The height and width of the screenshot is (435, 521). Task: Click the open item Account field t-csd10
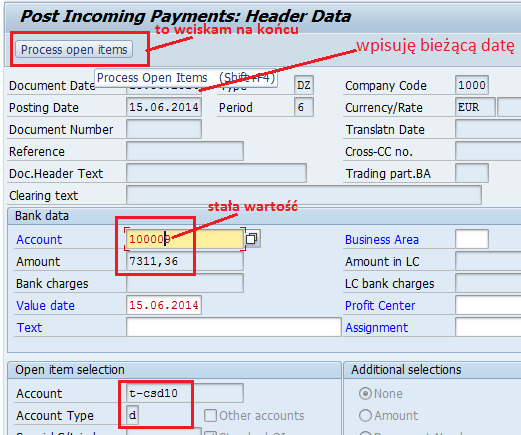185,393
